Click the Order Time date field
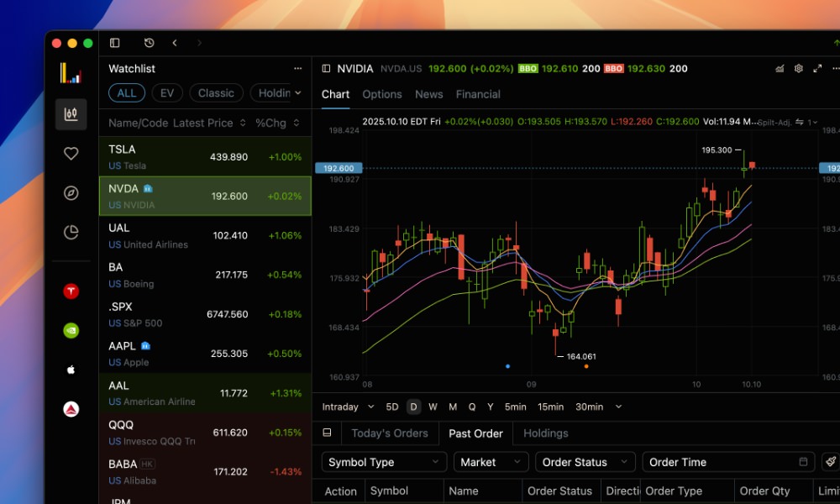The width and height of the screenshot is (840, 504). coord(727,462)
